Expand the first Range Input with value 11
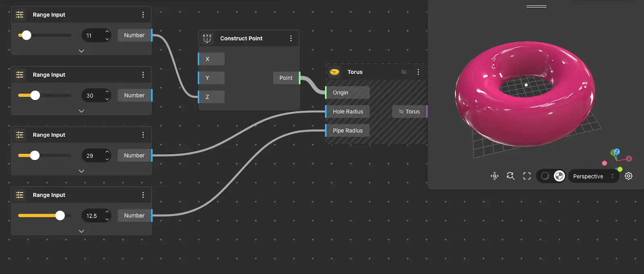The image size is (644, 274). pyautogui.click(x=81, y=51)
